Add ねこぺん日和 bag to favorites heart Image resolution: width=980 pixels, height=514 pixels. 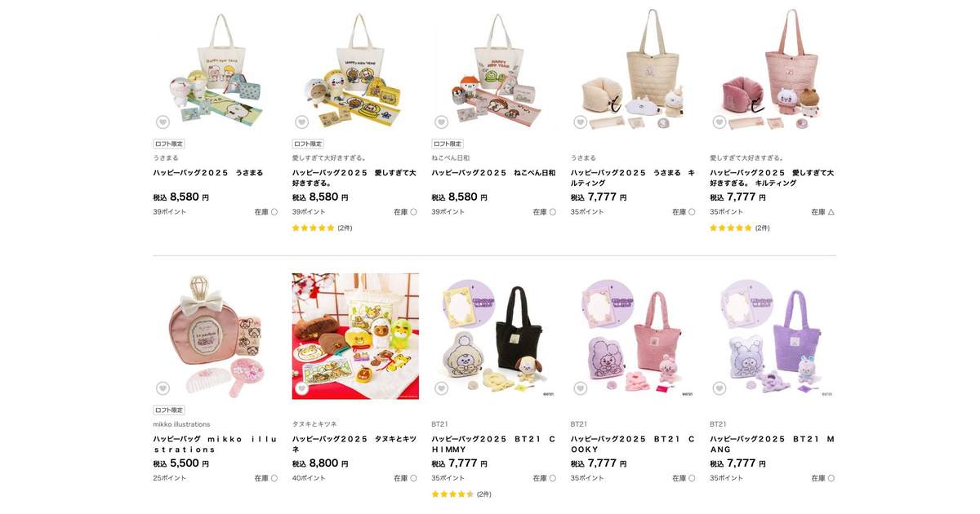(441, 122)
